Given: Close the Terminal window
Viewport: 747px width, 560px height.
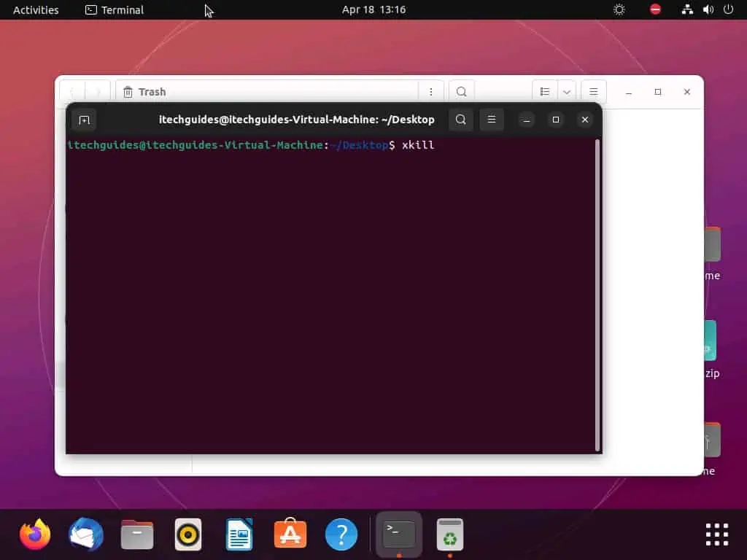Looking at the screenshot, I should click(585, 120).
